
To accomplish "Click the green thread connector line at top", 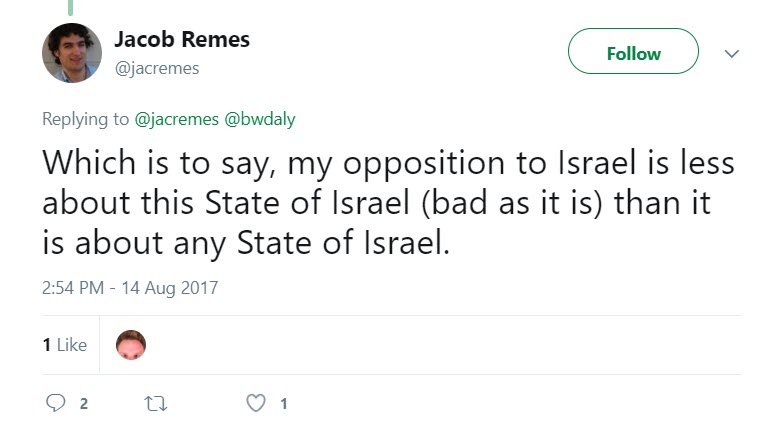I will (x=71, y=7).
